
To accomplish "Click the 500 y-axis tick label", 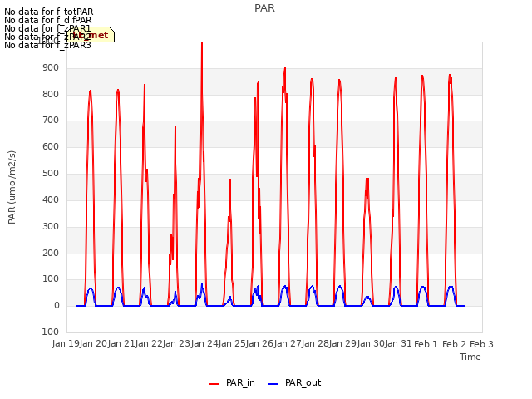I will point(51,174).
